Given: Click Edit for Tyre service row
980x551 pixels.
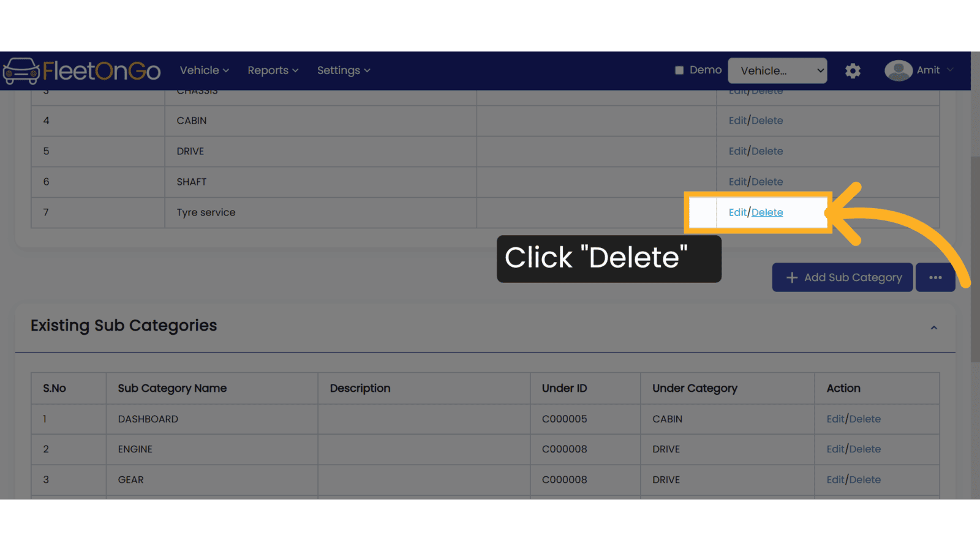Looking at the screenshot, I should [737, 212].
